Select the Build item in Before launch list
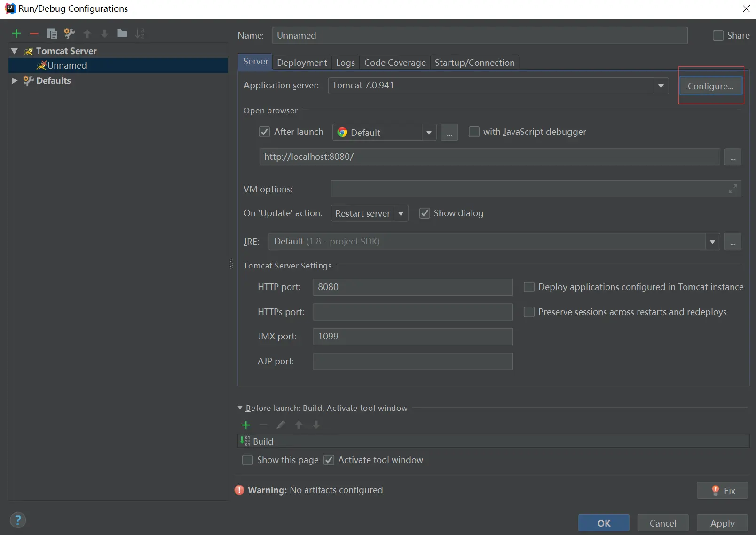The image size is (756, 535). (493, 441)
